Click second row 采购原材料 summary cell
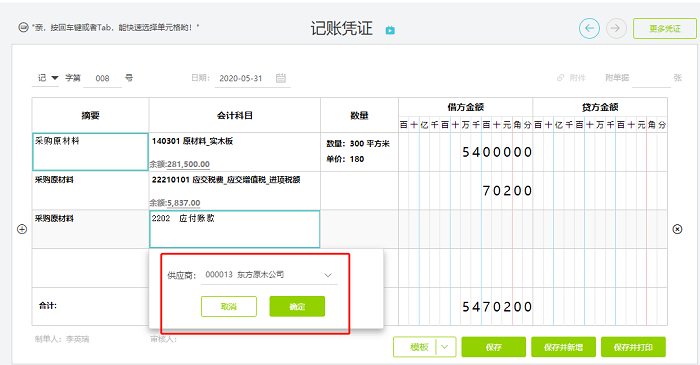This screenshot has width=700, height=365. coord(90,191)
